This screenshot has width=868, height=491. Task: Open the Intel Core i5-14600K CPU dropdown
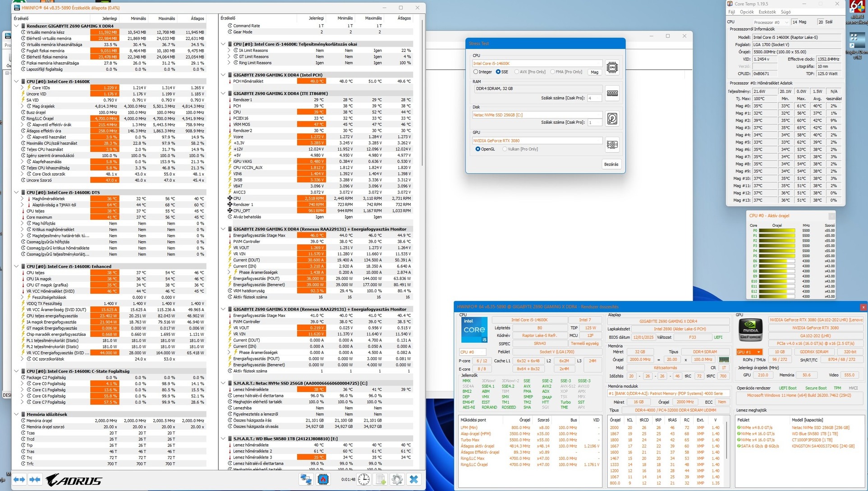tap(537, 64)
